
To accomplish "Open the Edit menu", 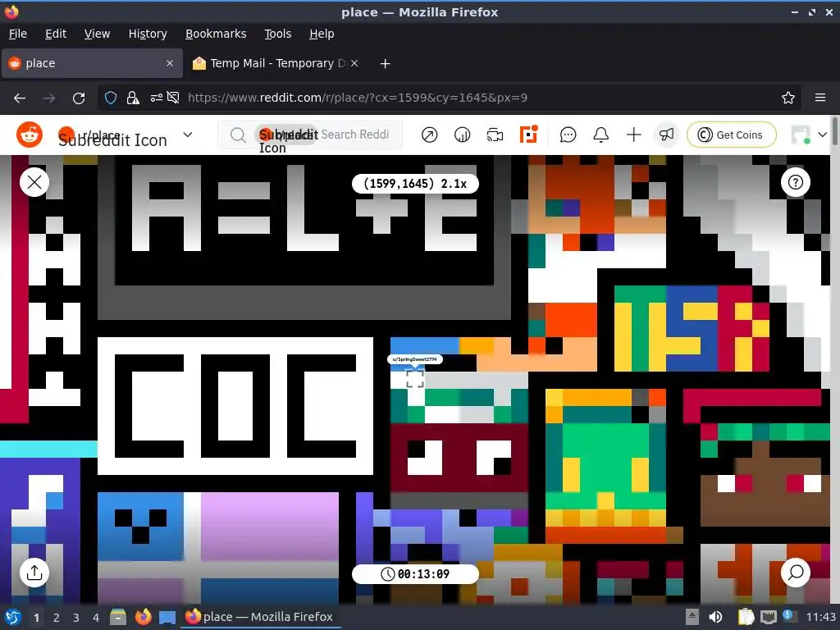I will [x=56, y=34].
